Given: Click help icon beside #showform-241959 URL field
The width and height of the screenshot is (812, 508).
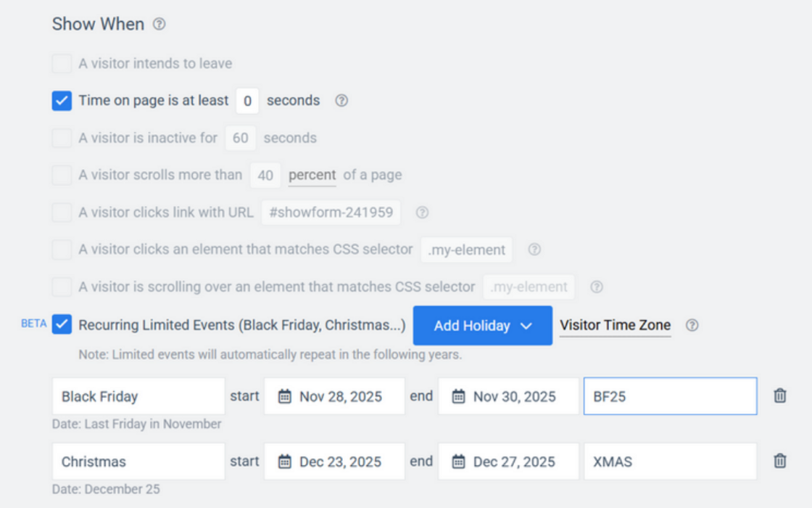Looking at the screenshot, I should click(x=422, y=213).
